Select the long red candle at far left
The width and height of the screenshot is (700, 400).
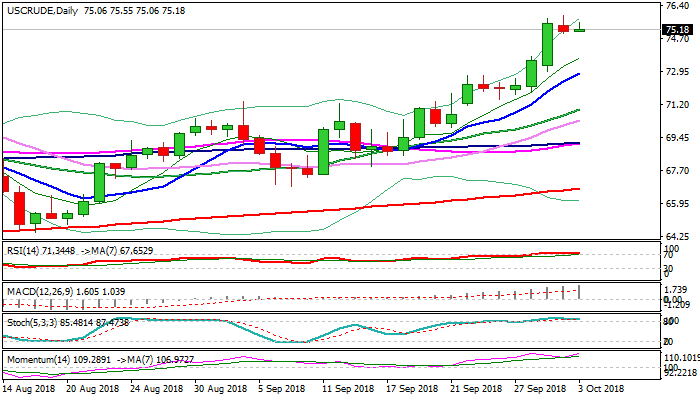pyautogui.click(x=19, y=208)
